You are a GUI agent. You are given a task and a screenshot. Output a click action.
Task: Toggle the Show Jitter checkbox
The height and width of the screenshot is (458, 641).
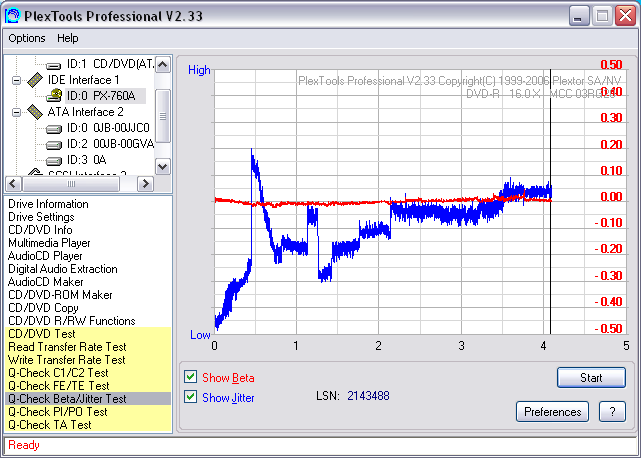[191, 397]
